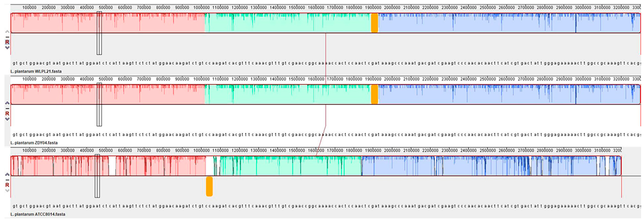Click the L. plantarum WLPL21.fasta label
The image size is (644, 222).
click(x=36, y=71)
